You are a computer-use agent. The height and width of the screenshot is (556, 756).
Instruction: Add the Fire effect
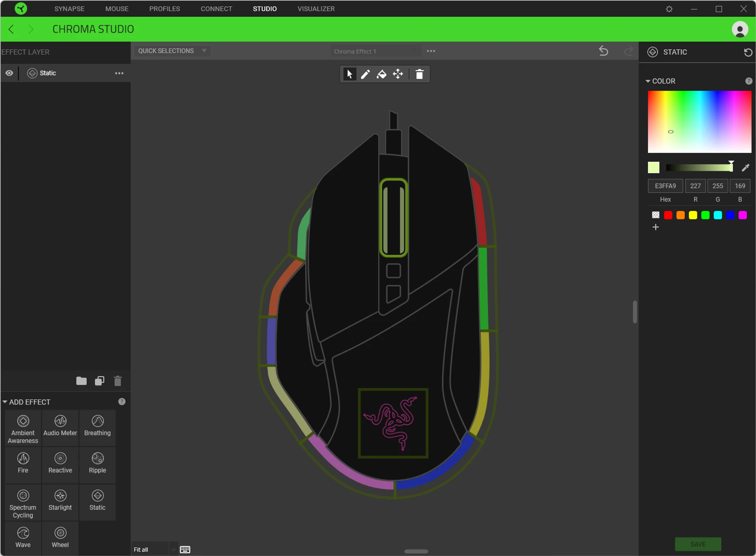click(23, 465)
